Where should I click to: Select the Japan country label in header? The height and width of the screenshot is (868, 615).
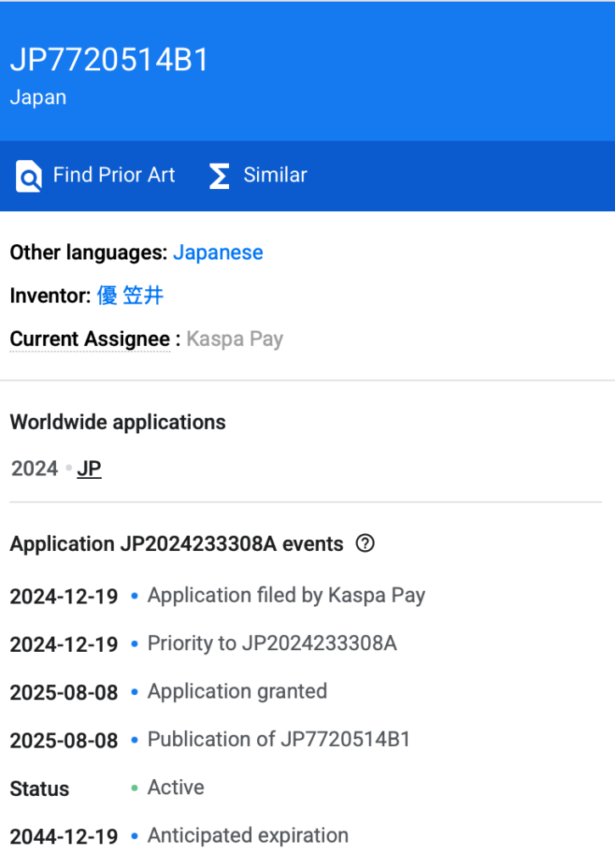coord(38,97)
